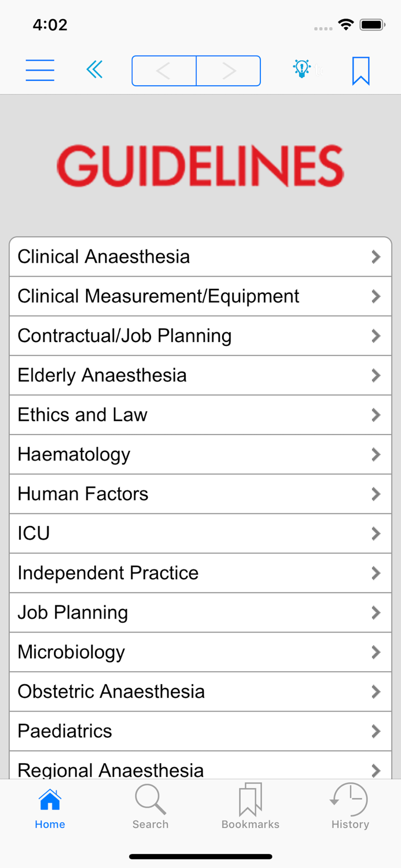The width and height of the screenshot is (401, 868).
Task: Open the hamburger navigation menu
Action: tap(39, 69)
